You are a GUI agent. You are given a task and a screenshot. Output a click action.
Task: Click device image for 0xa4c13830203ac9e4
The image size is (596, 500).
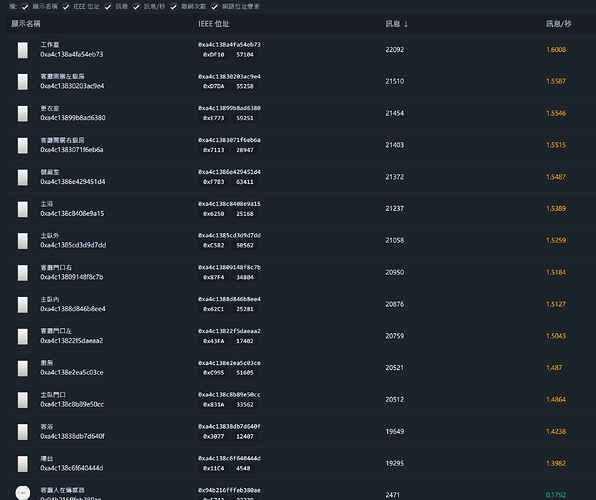pos(23,82)
